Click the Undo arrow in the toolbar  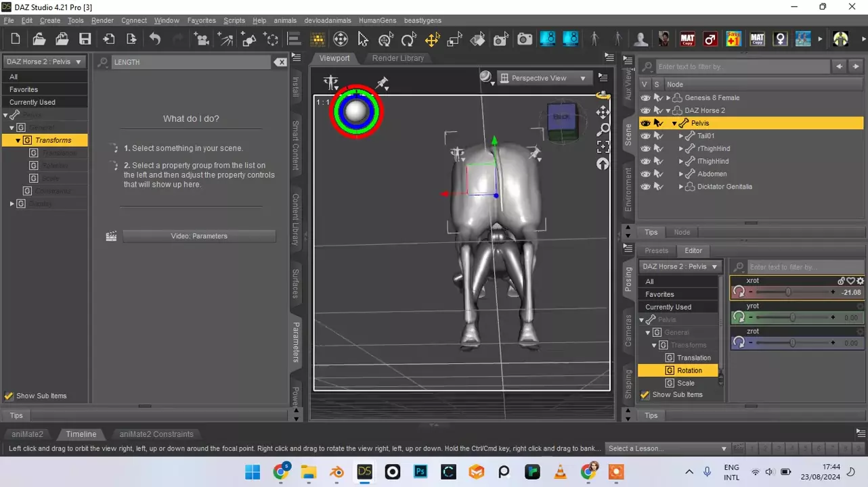click(x=155, y=39)
